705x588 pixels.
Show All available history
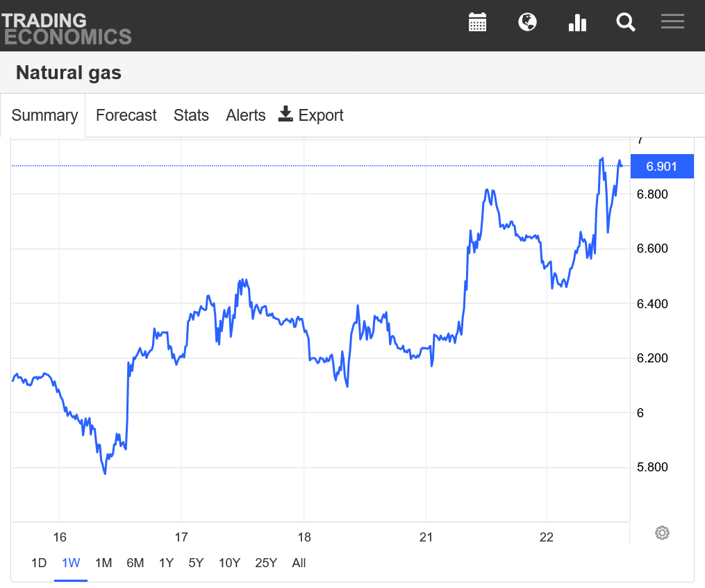(x=299, y=563)
